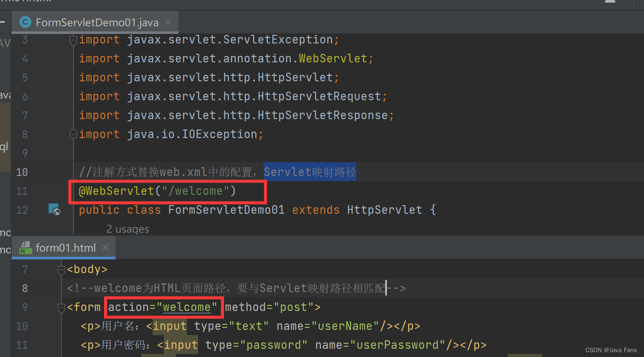
Task: Click line number 9 in the form01.html gutter
Action: tap(25, 307)
